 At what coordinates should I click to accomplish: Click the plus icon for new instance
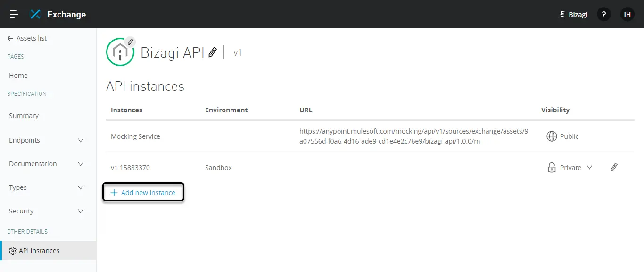pyautogui.click(x=114, y=193)
